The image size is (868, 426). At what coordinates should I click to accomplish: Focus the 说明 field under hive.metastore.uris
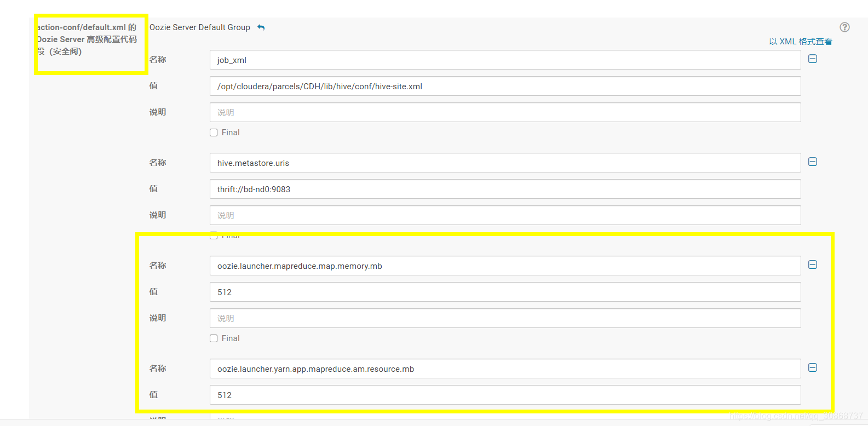pyautogui.click(x=505, y=215)
